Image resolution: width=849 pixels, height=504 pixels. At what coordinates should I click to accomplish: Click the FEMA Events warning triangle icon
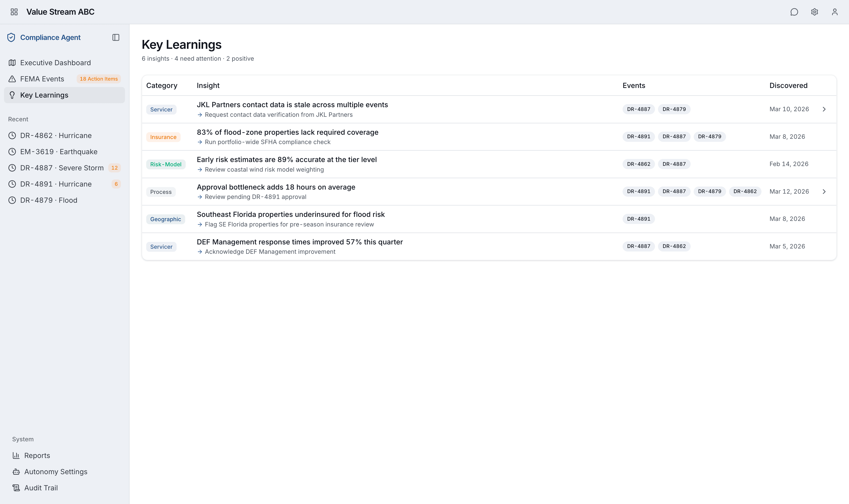[12, 79]
